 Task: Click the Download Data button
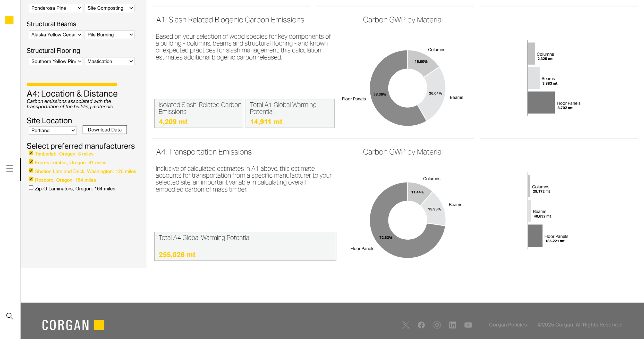tap(105, 130)
